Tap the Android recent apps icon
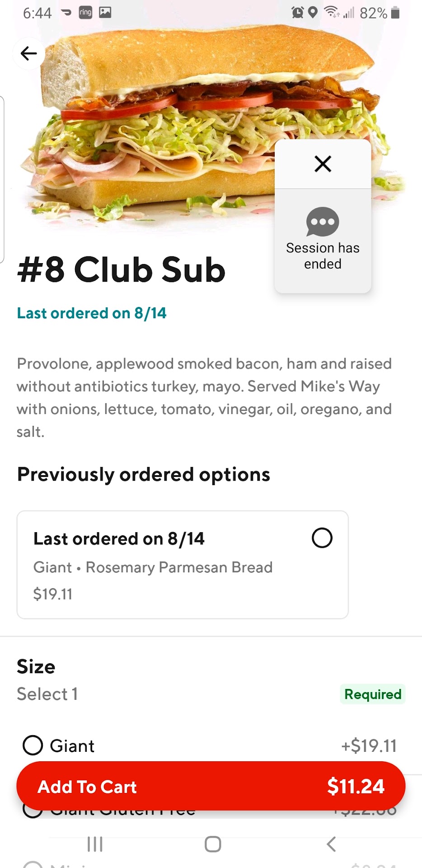This screenshot has width=422, height=868. (95, 844)
